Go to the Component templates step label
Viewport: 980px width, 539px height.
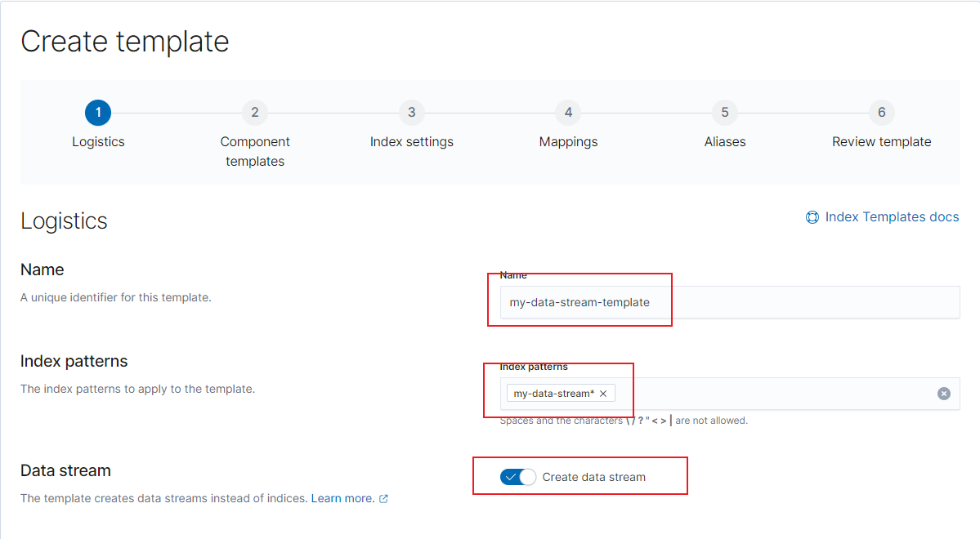[x=255, y=151]
